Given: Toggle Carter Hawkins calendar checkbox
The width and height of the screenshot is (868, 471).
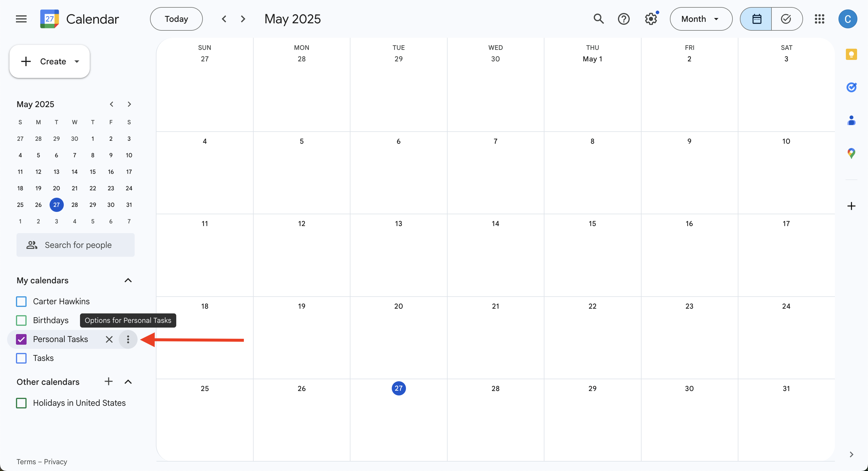Looking at the screenshot, I should [21, 301].
